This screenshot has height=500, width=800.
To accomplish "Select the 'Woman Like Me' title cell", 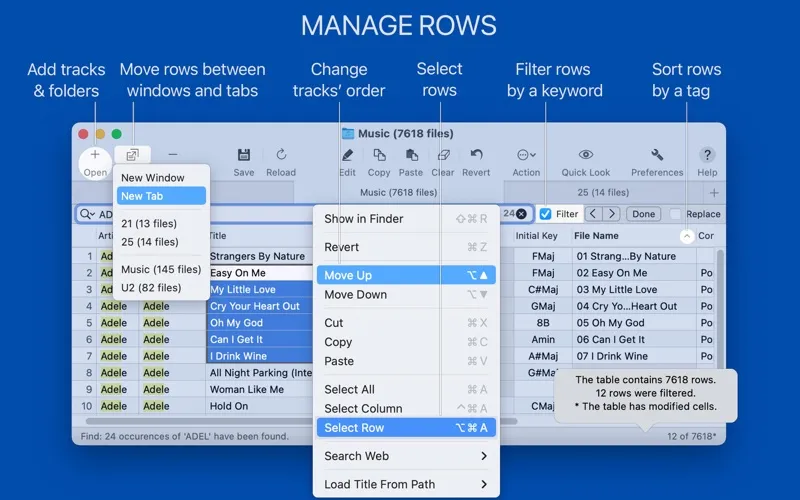I will tap(260, 389).
